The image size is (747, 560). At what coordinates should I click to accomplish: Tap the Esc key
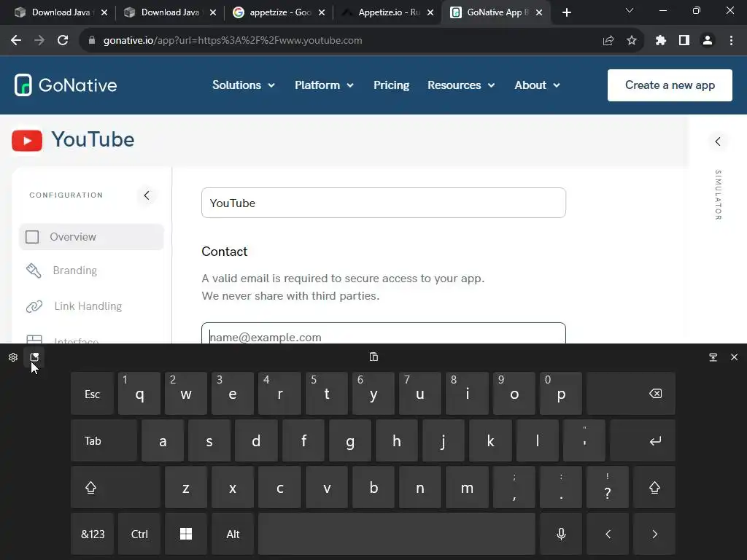(x=92, y=394)
